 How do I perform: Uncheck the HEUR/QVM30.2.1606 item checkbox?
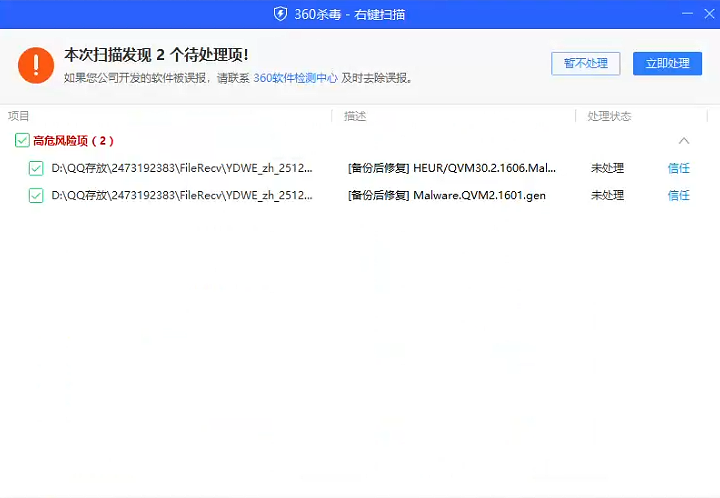click(36, 168)
